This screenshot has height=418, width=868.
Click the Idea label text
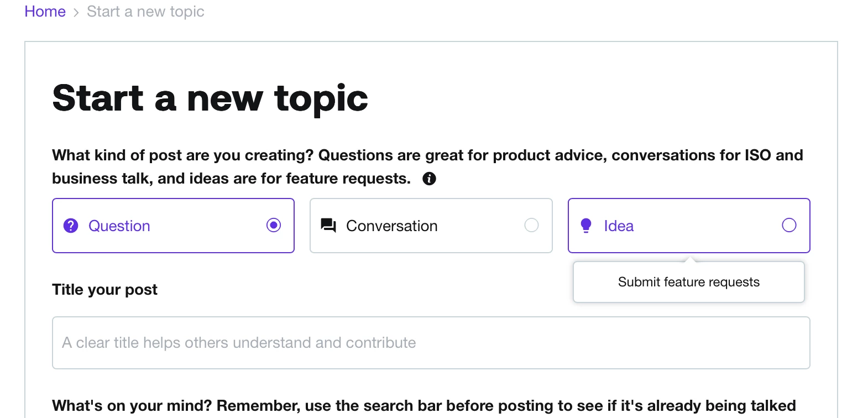click(x=619, y=226)
